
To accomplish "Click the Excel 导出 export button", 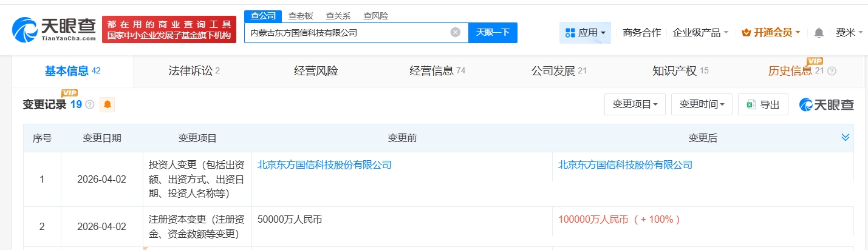I will (x=763, y=104).
